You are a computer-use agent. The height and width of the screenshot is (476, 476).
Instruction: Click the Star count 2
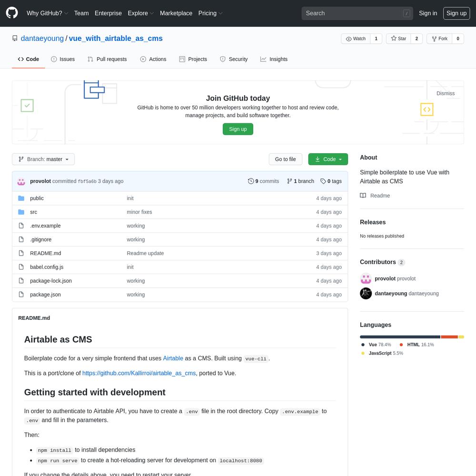(x=416, y=39)
